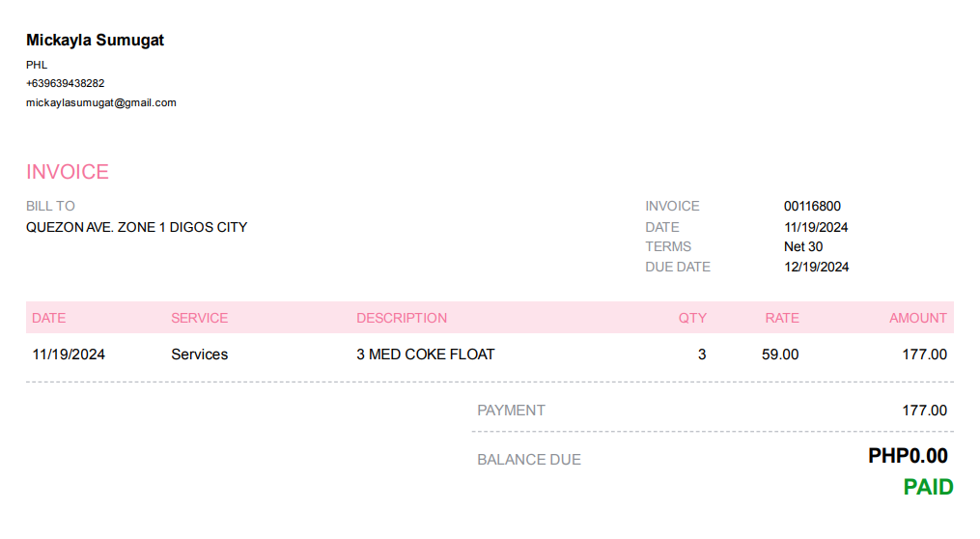Click the RATE column header
Screen dimensions: 980x539
point(782,318)
